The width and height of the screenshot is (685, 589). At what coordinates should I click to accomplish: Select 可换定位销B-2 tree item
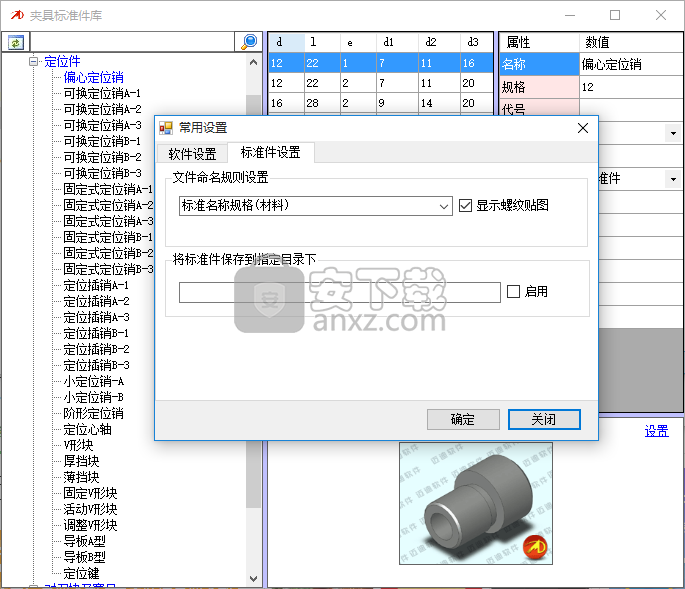[102, 157]
